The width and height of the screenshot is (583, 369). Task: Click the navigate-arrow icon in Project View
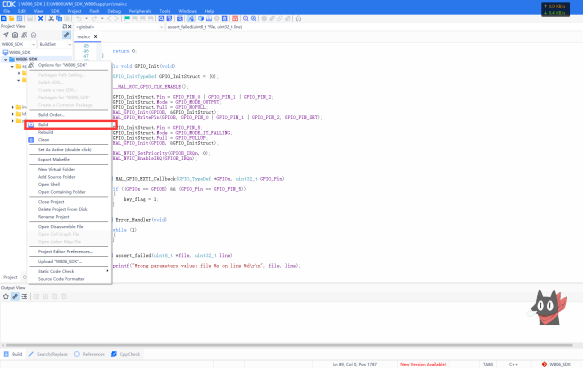(x=6, y=35)
